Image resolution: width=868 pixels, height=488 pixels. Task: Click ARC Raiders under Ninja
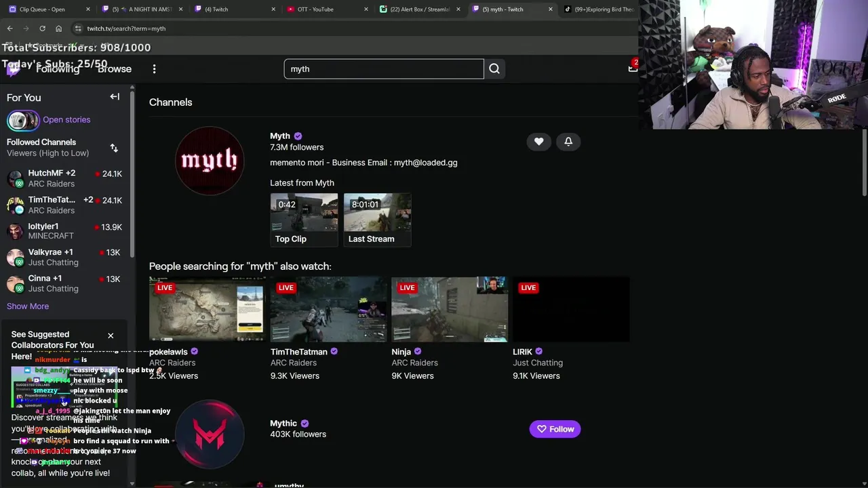point(414,363)
